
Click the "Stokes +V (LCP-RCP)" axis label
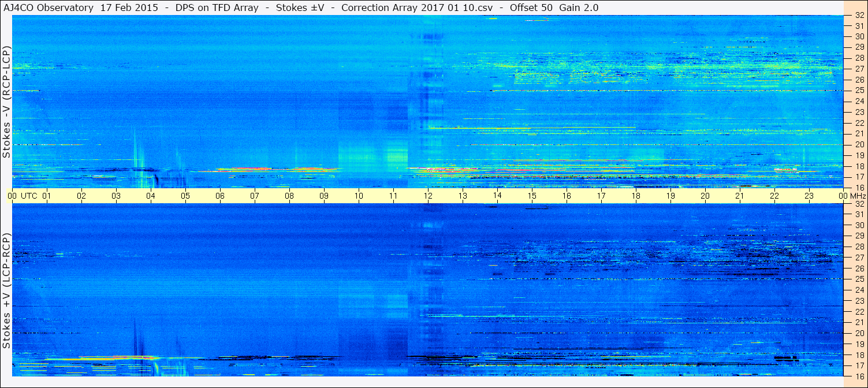(x=6, y=291)
